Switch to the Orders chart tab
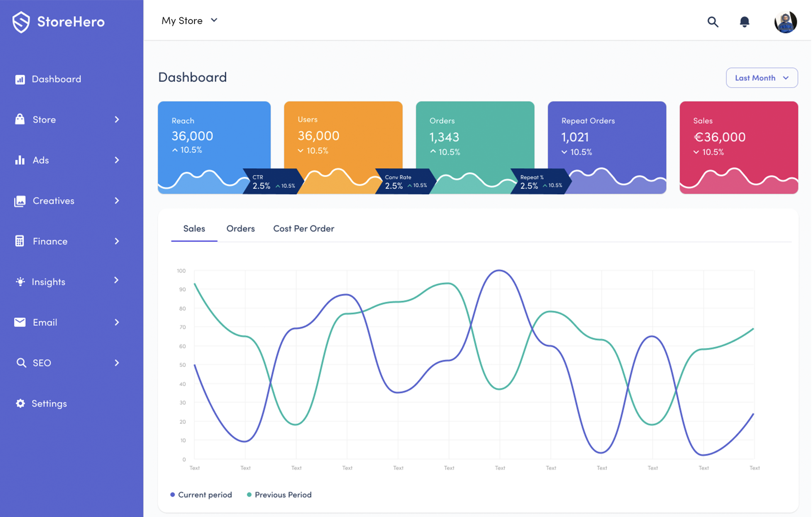 click(x=240, y=228)
